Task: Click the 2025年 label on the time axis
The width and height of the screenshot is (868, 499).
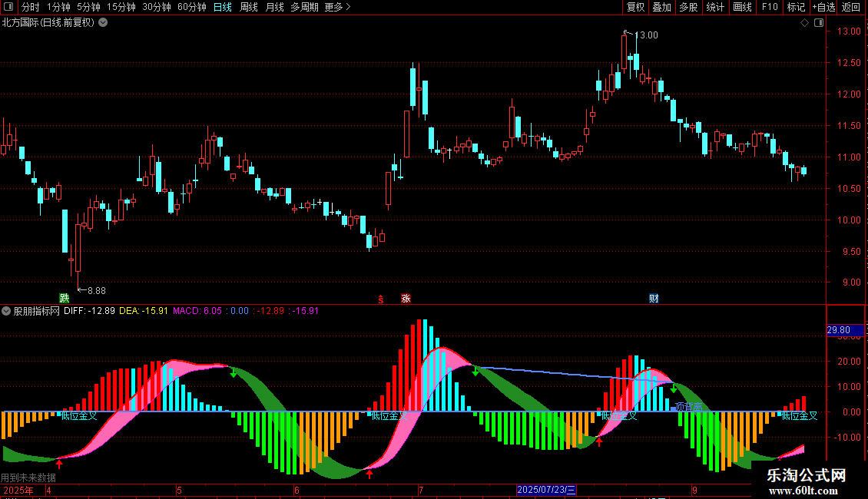Action: (x=18, y=490)
